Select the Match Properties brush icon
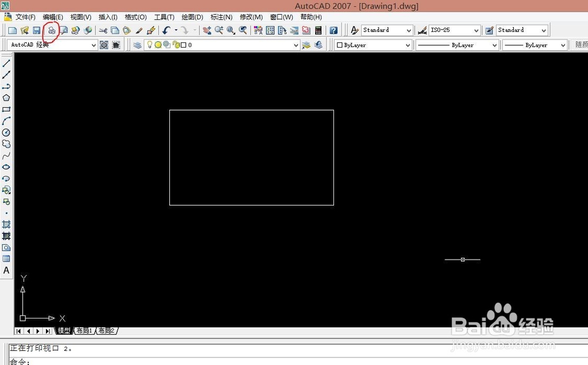Image resolution: width=588 pixels, height=365 pixels. click(139, 31)
